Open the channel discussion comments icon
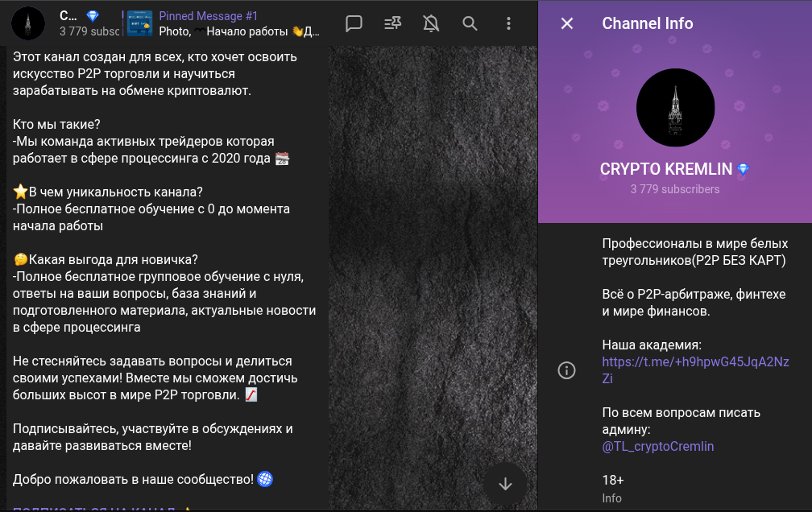 coord(354,23)
